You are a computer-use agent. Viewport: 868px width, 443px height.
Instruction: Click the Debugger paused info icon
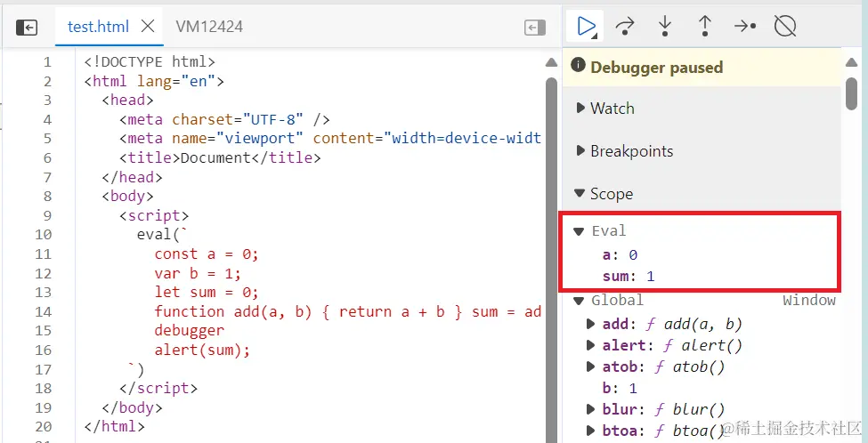tap(578, 66)
